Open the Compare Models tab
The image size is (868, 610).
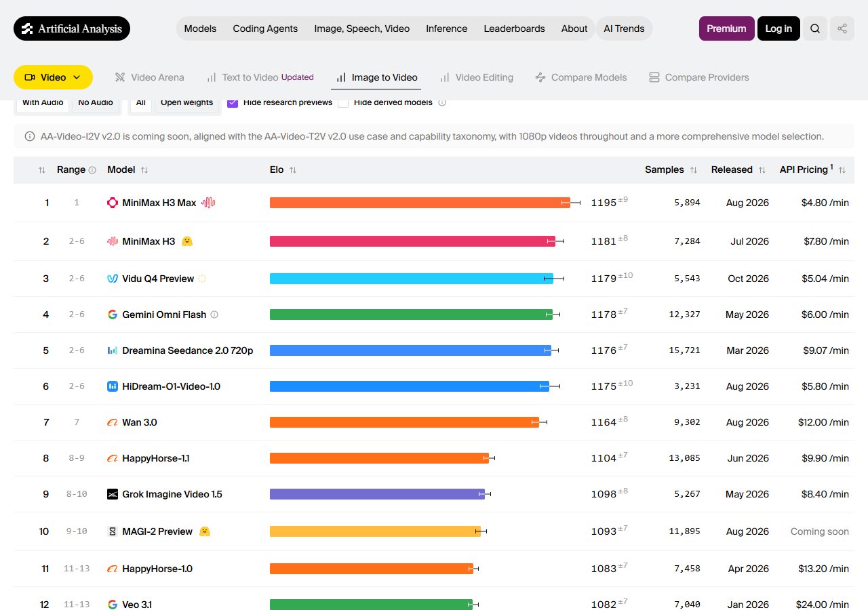pos(581,77)
